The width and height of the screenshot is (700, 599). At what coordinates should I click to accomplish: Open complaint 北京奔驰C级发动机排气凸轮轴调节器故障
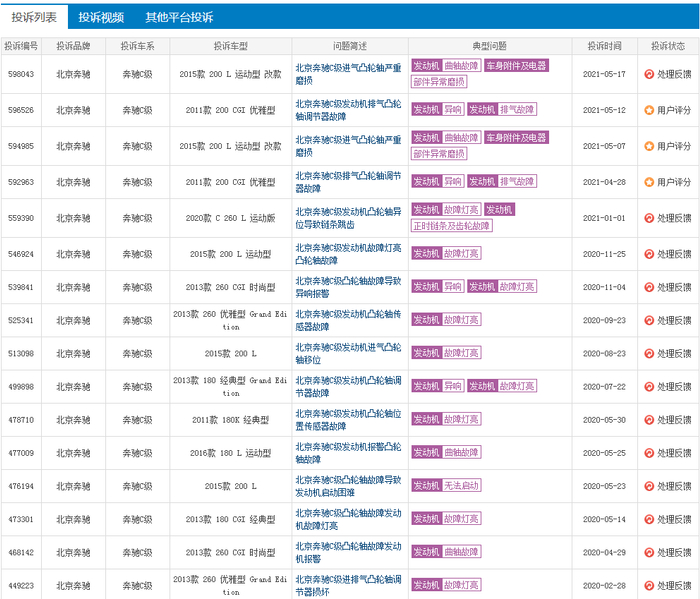(x=348, y=110)
